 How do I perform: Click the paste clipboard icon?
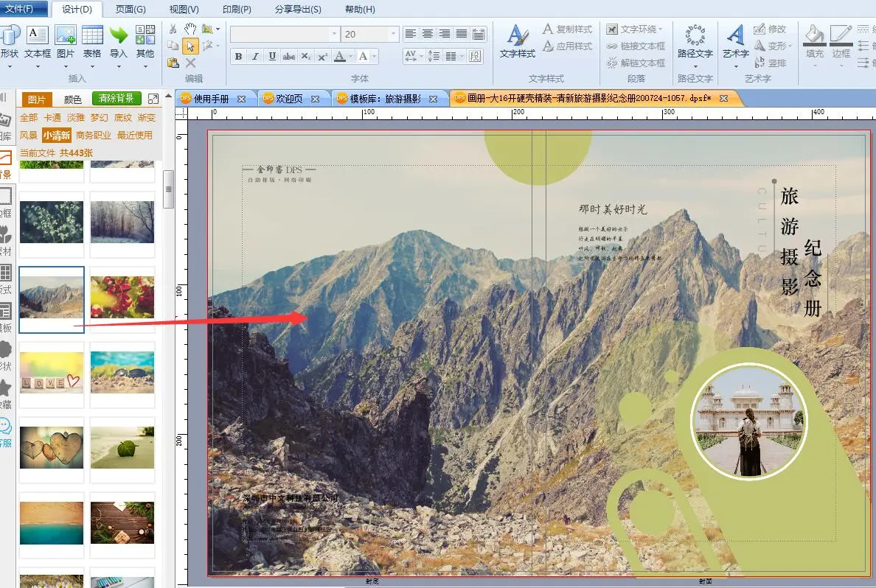point(173,63)
